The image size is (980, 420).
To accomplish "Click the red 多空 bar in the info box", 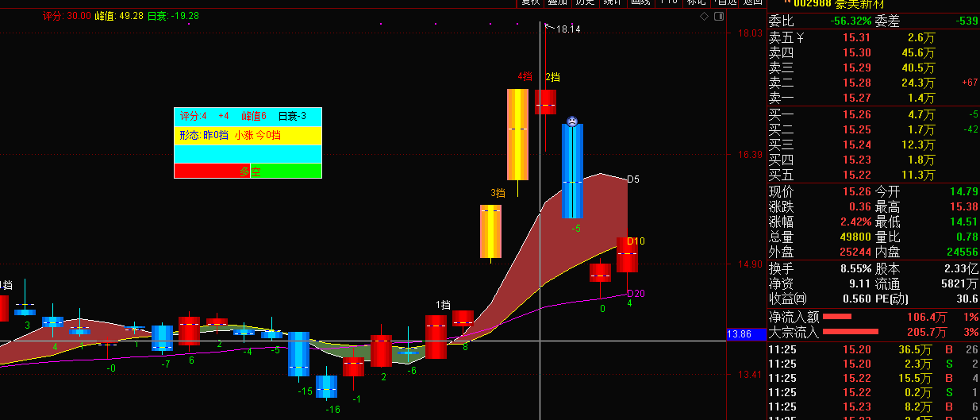I will (212, 170).
